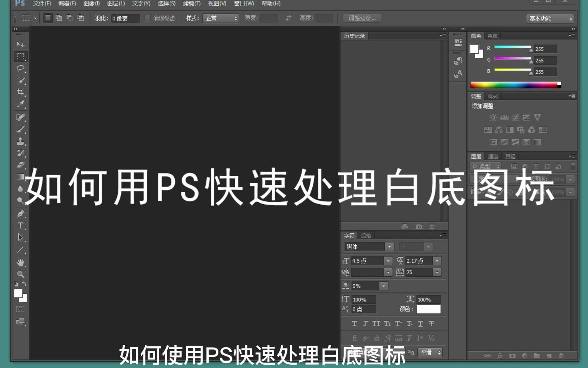The width and height of the screenshot is (588, 368).
Task: Toggle 消除锯齿 anti-alias checkbox
Action: 147,18
